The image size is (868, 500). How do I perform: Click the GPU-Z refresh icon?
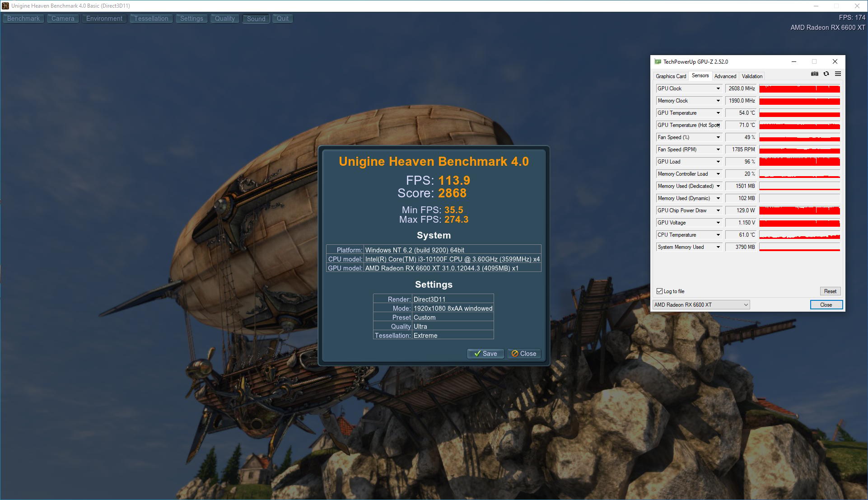(826, 74)
